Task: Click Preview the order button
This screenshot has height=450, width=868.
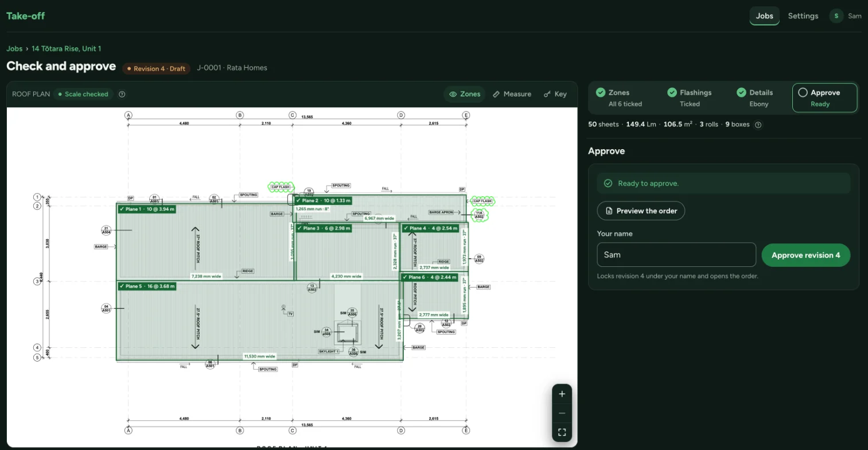Action: click(641, 211)
